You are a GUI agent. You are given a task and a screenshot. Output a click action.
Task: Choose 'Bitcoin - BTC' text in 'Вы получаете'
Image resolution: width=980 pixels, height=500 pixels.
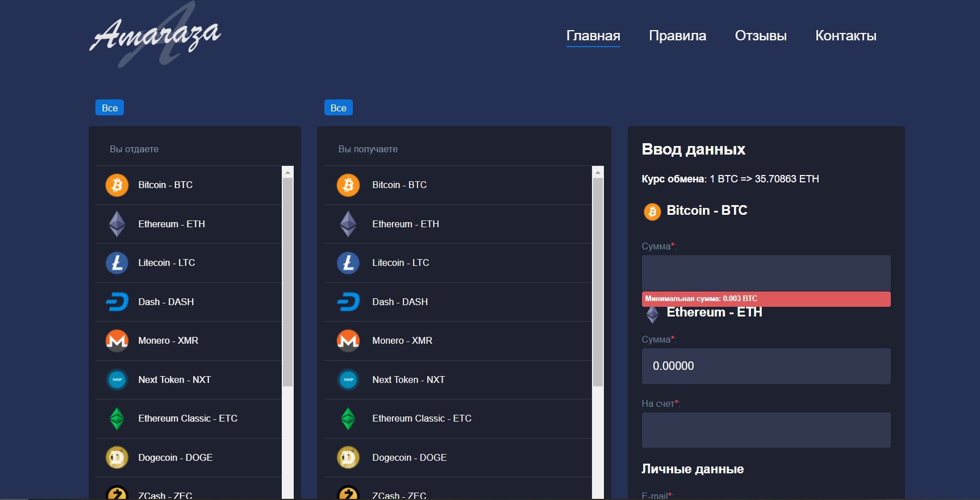click(x=399, y=185)
